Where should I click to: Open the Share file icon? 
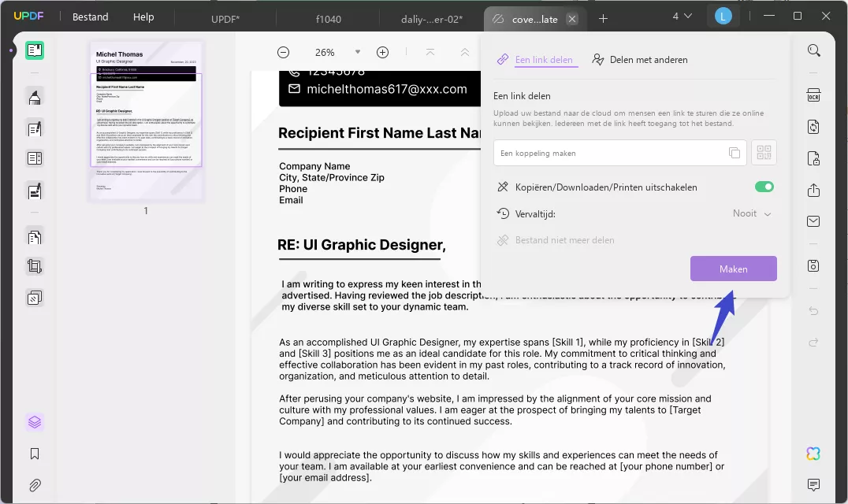coord(814,190)
